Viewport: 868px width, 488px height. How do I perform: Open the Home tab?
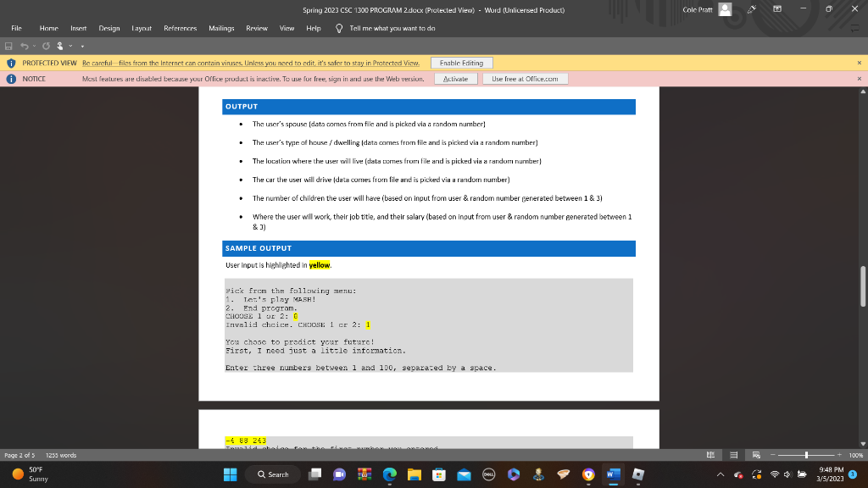point(48,28)
